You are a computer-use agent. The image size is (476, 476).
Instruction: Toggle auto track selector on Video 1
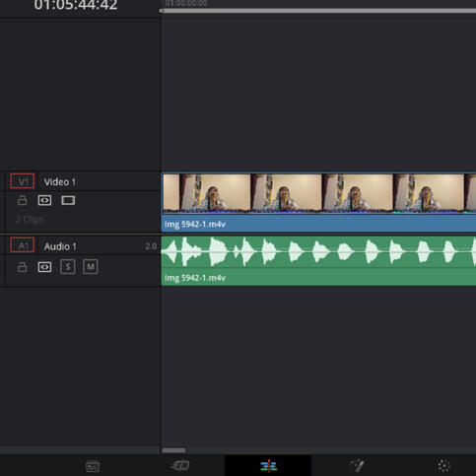click(x=44, y=200)
